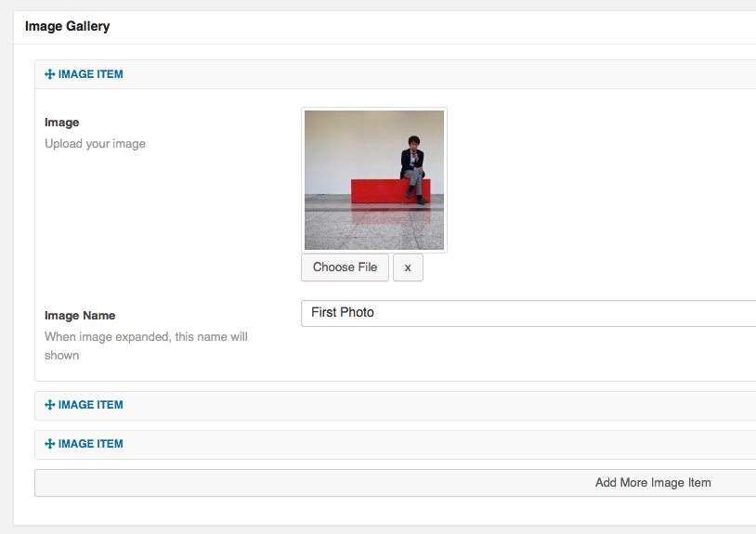
Task: Click the reflective floor in the photo preview
Action: [x=373, y=228]
